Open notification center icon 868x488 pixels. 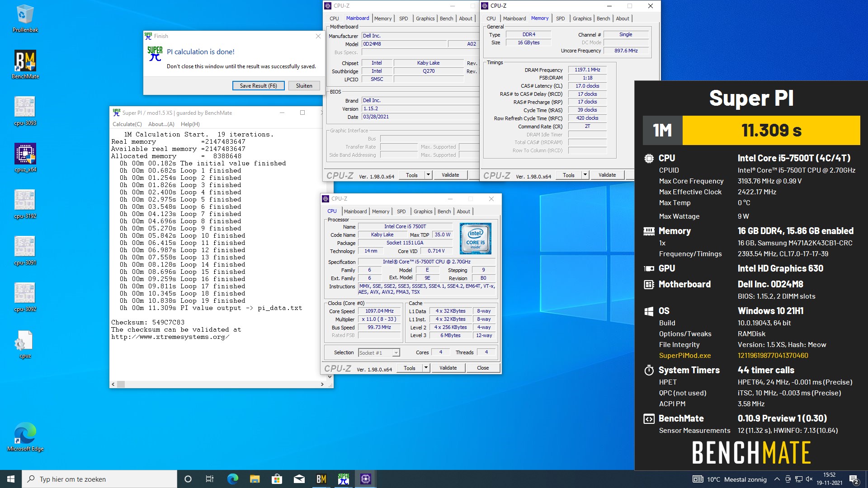(x=854, y=479)
